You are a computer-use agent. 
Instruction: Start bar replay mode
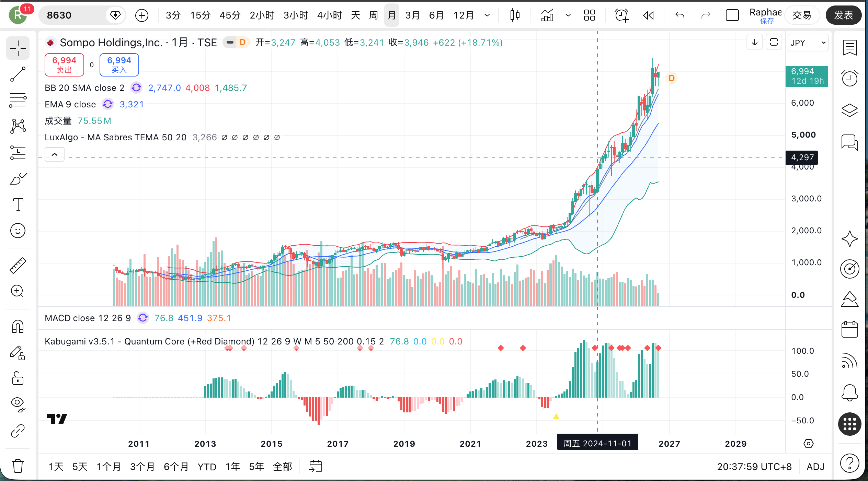pyautogui.click(x=648, y=15)
